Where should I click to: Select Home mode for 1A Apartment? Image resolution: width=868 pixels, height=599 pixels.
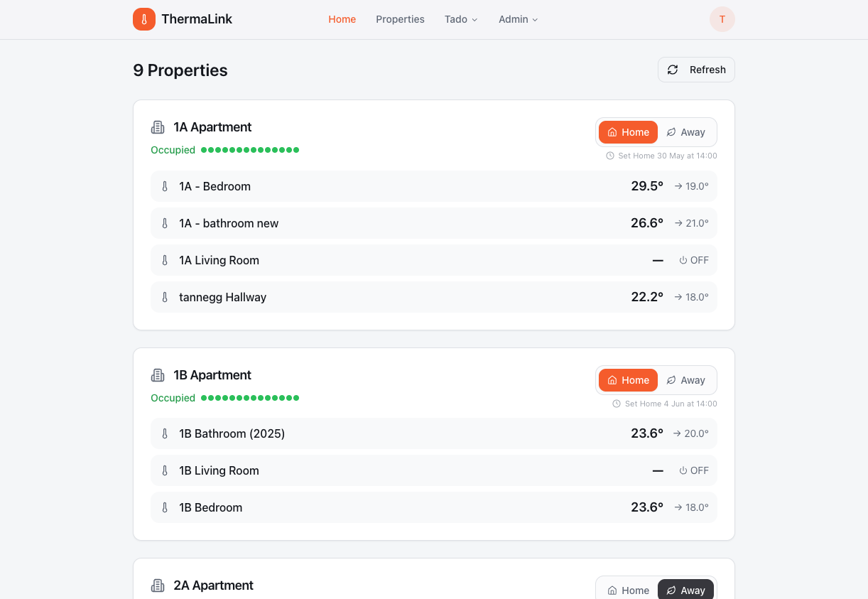(628, 132)
